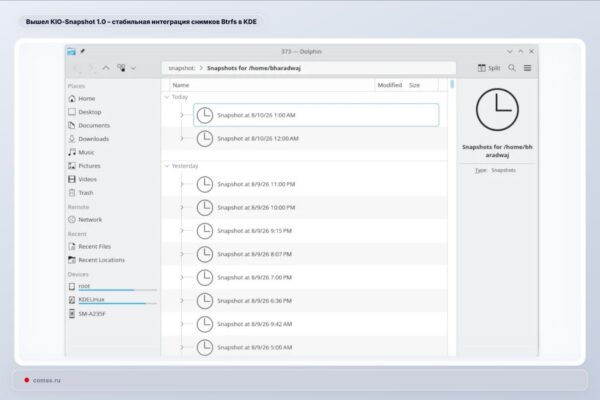Click the KDELinux device usage bar
The height and width of the screenshot is (400, 600).
click(117, 304)
